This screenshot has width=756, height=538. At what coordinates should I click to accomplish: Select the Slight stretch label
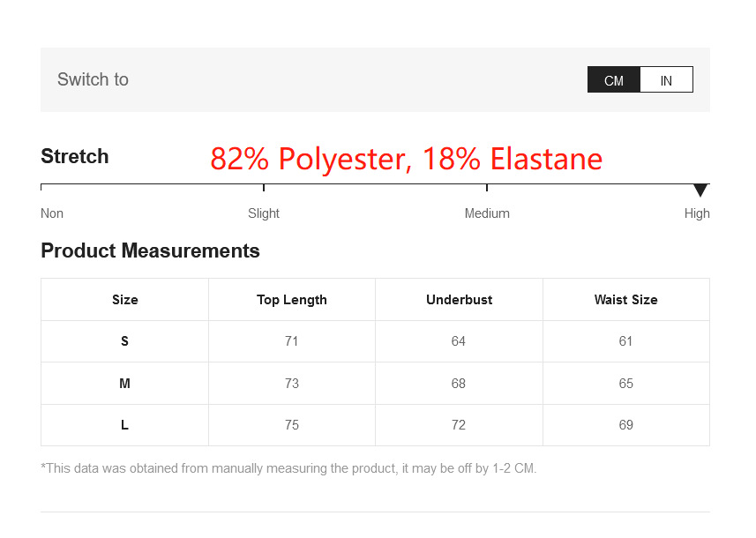(x=264, y=213)
